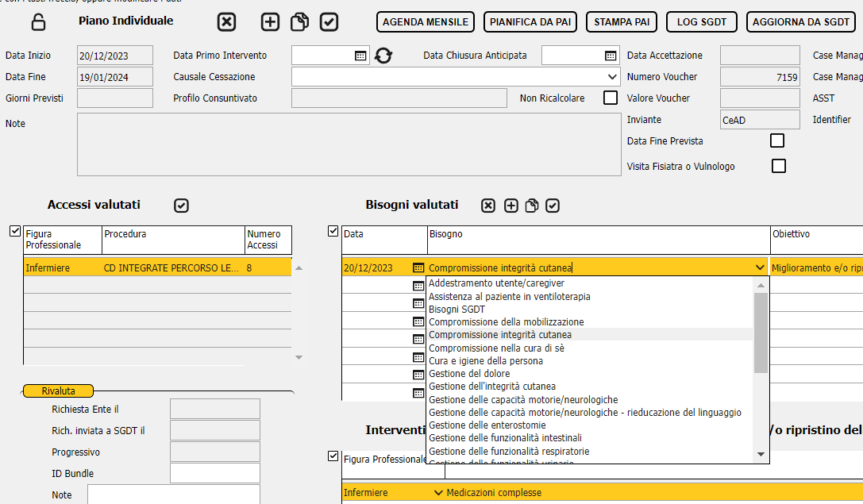
Task: Confirm Piano Individuale with the checkmark icon
Action: pos(329,22)
